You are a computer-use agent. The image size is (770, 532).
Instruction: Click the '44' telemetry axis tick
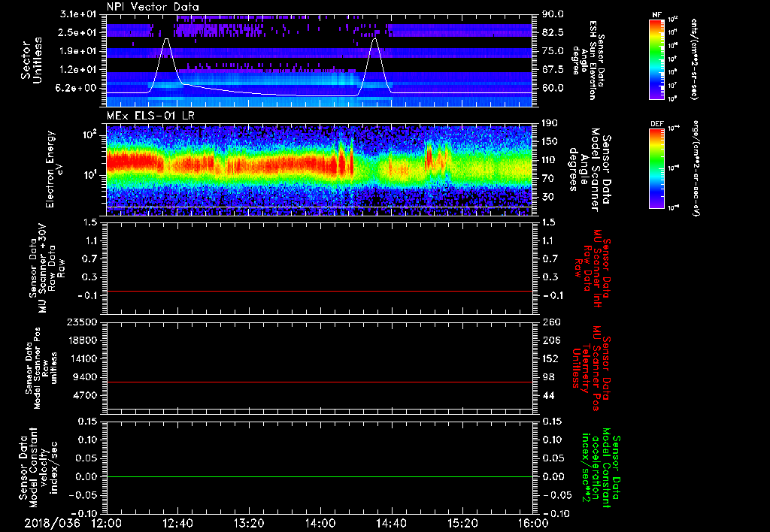548,395
